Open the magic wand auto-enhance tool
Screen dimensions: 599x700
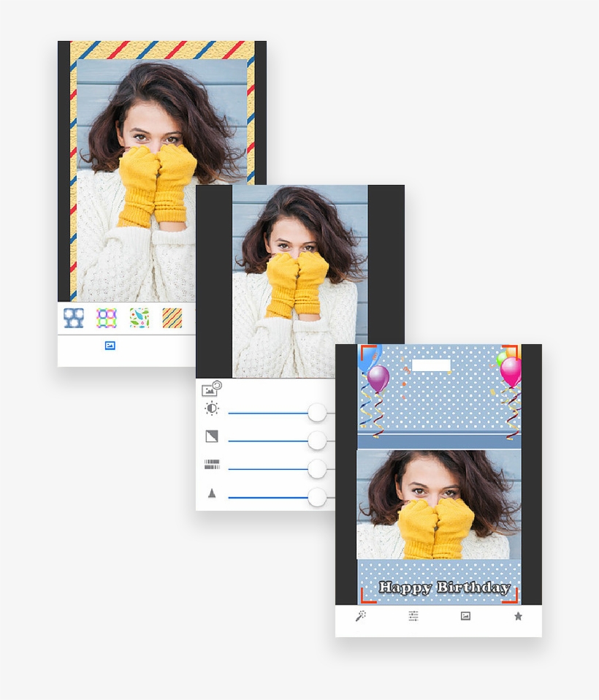(x=361, y=617)
